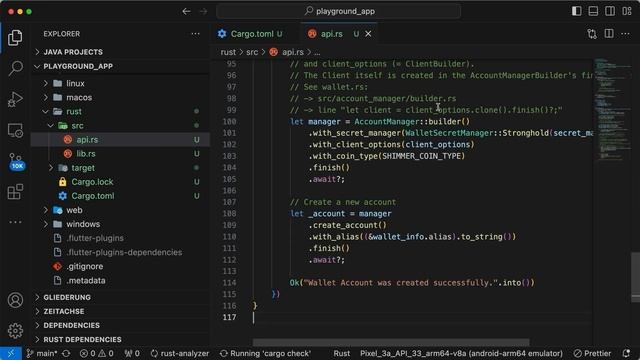The image size is (640, 360).
Task: Click the forwarded ports status item
Action: point(132,353)
